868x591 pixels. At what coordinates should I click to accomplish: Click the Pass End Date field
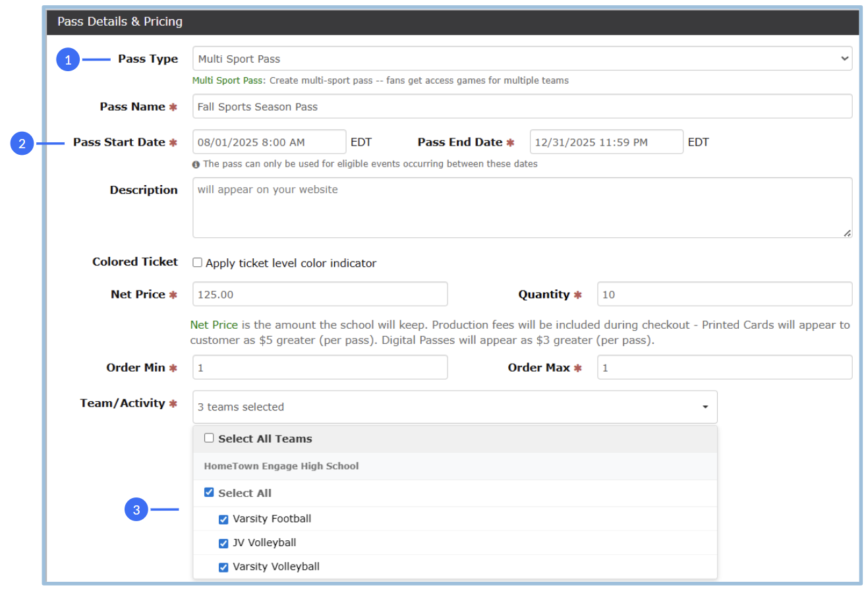tap(606, 142)
